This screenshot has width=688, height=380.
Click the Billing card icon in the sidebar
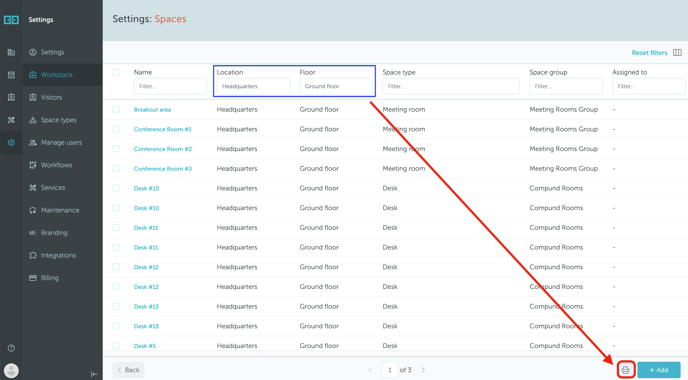32,278
